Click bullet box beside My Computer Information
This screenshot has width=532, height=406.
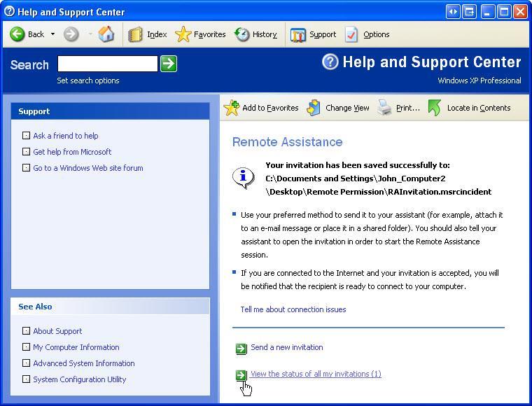pos(26,346)
